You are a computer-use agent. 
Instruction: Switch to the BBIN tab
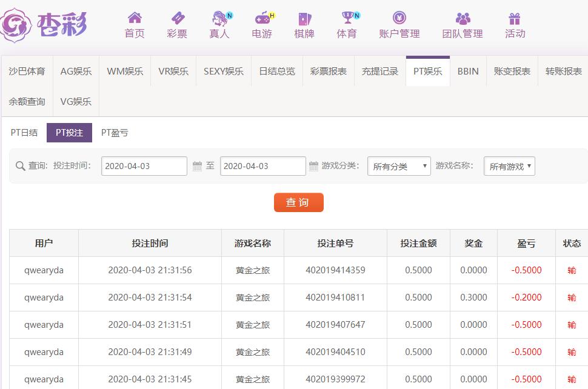click(x=468, y=71)
